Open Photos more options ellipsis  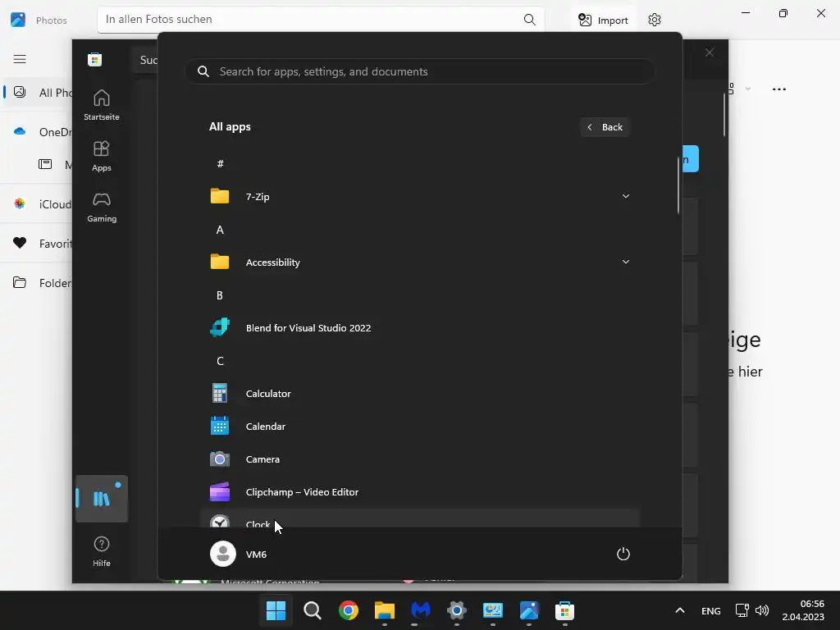779,89
